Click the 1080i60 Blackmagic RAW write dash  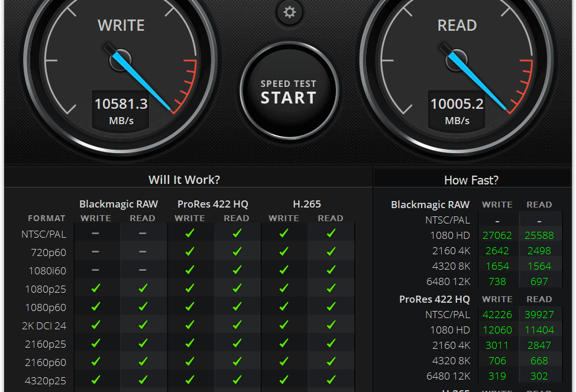tap(96, 270)
